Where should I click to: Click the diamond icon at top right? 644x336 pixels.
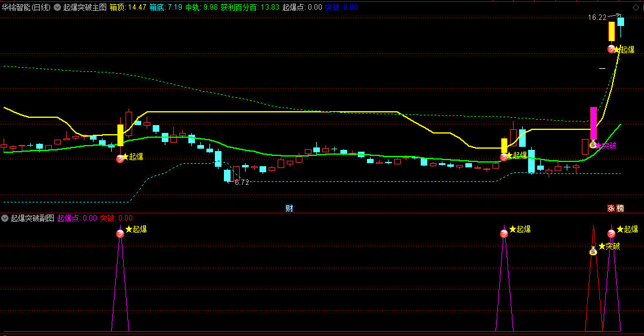pos(636,8)
